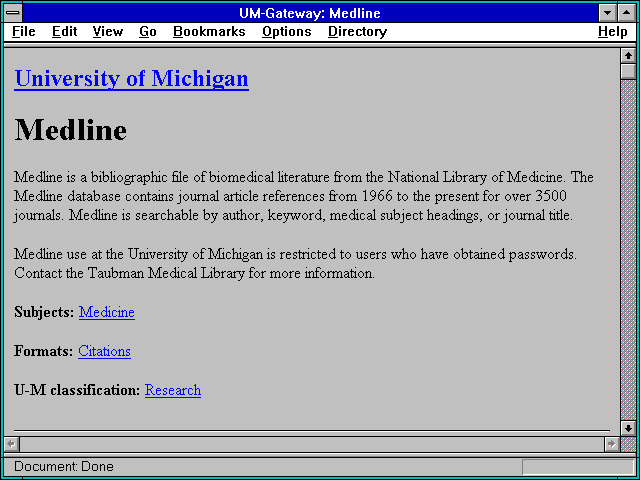Click the window control menu box

13,13
